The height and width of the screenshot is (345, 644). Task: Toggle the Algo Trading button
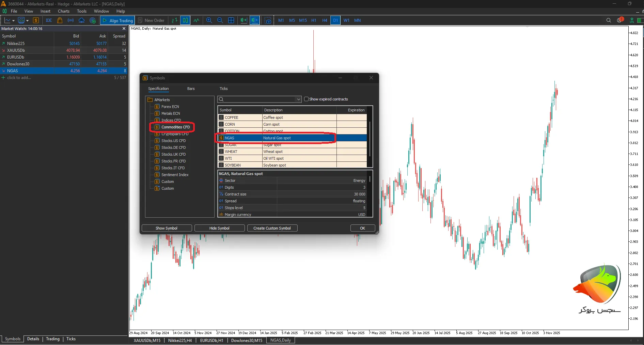(117, 20)
